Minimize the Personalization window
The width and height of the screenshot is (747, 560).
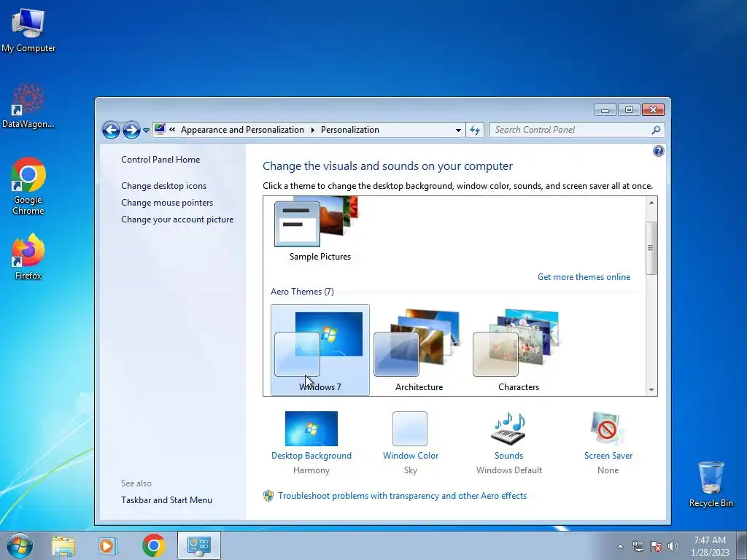(605, 110)
